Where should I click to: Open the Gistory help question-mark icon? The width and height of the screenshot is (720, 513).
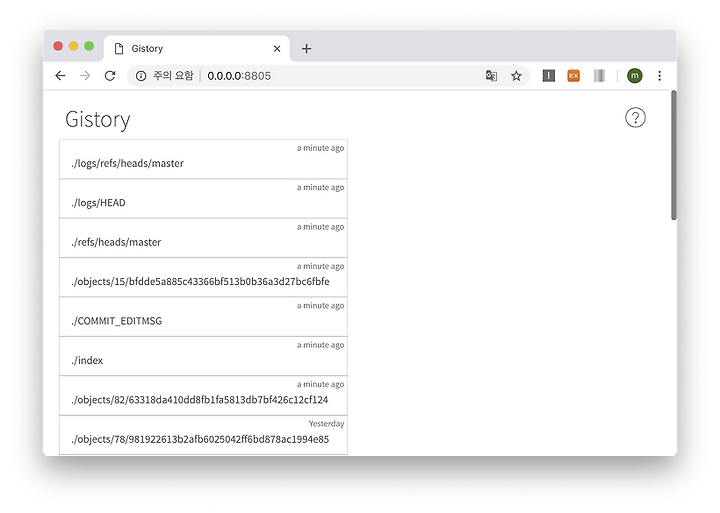point(635,118)
